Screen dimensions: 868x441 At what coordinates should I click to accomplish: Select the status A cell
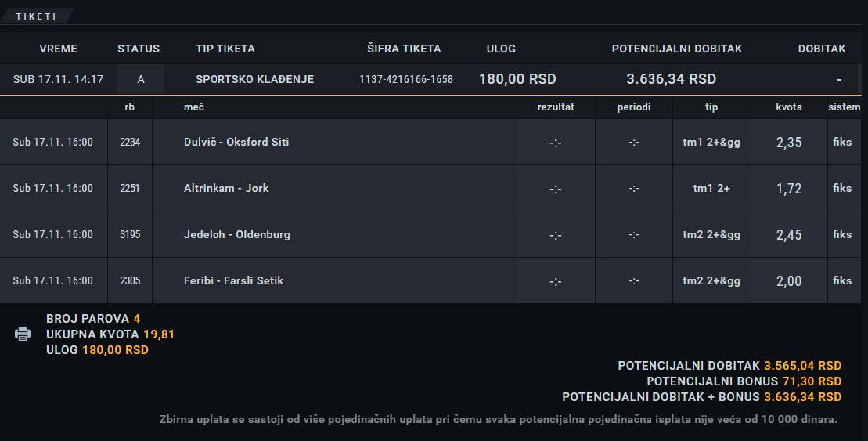141,79
